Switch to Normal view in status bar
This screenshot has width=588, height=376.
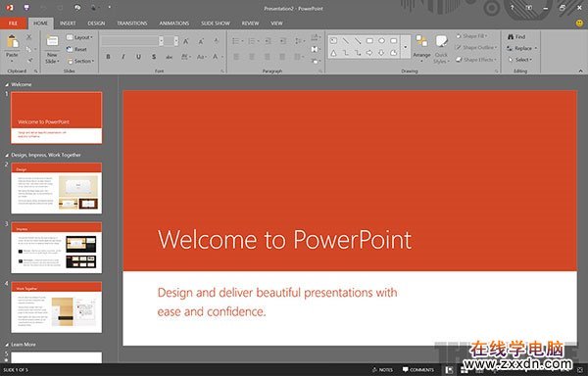pyautogui.click(x=449, y=370)
